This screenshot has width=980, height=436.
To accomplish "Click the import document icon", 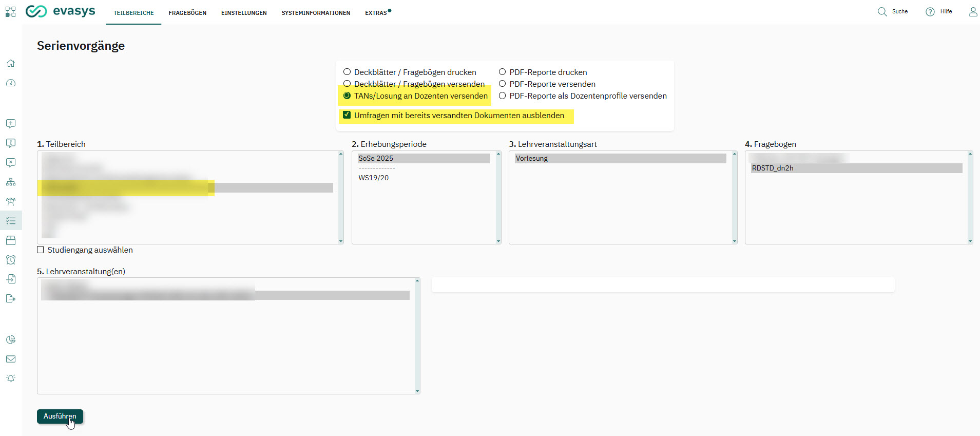I will [11, 279].
